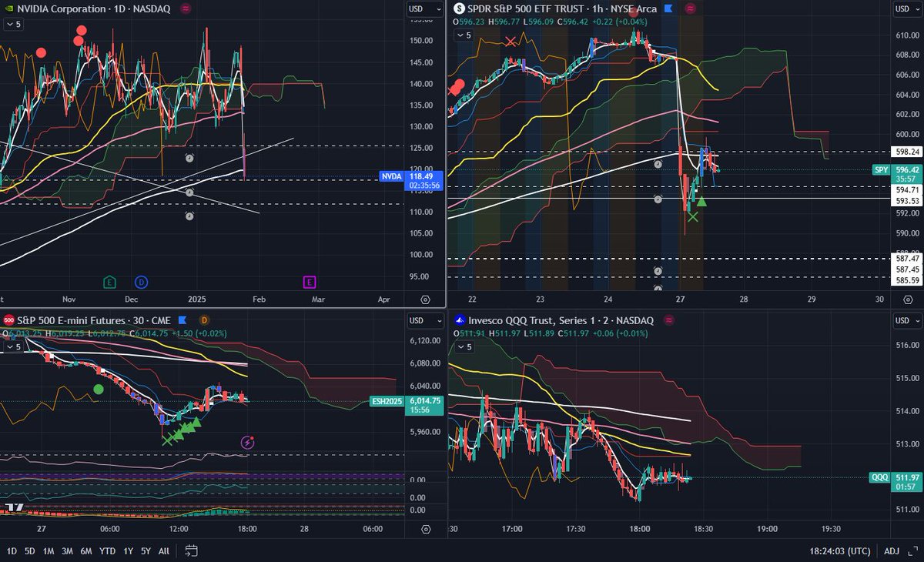Expand the 5 indicators legend on E-mini chart
924x562 pixels.
pos(13,347)
